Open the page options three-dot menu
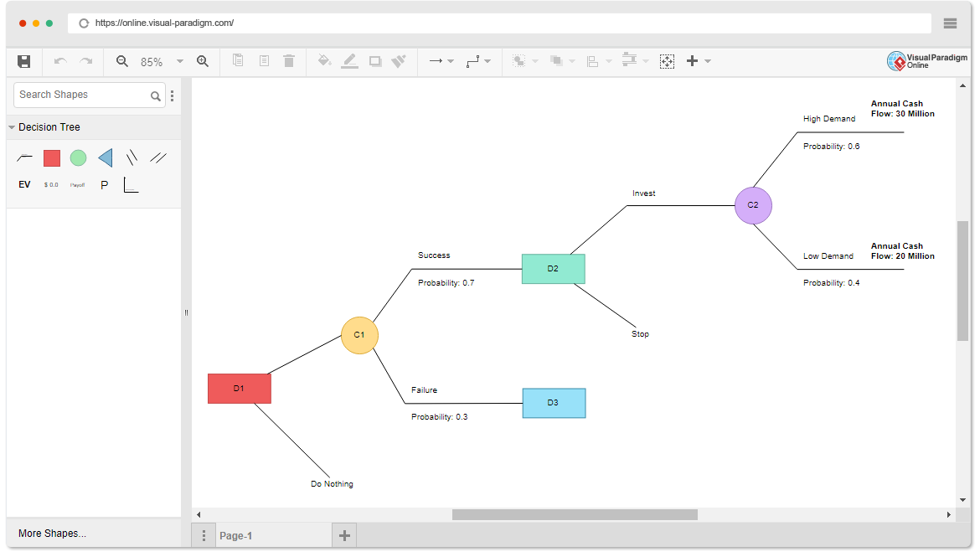 (204, 536)
